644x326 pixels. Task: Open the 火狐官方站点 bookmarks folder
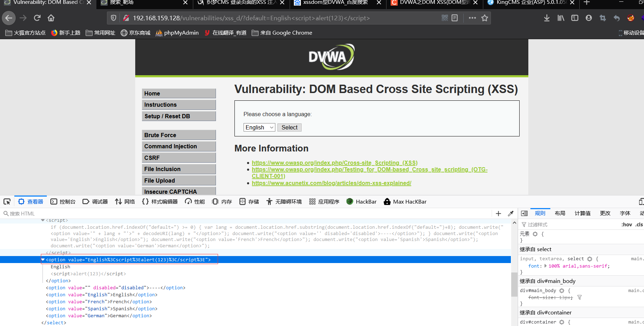click(x=26, y=33)
